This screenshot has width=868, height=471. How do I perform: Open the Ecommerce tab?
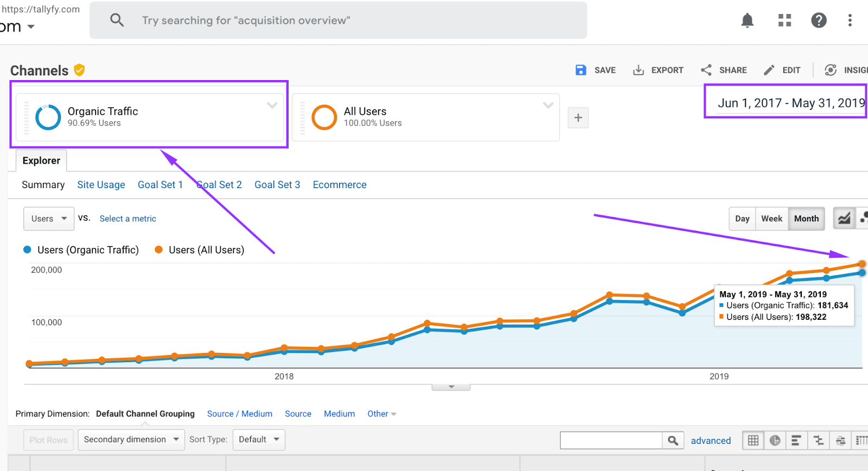340,185
